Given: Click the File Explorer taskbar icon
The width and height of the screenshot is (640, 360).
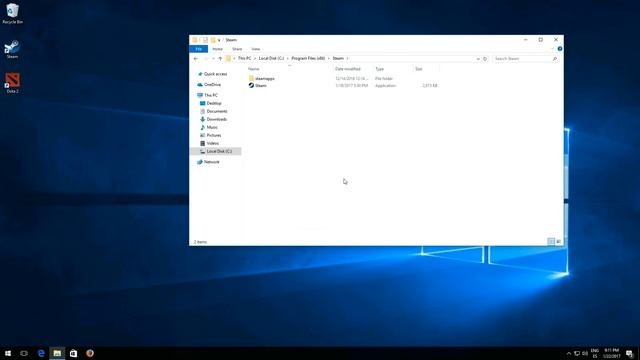Looking at the screenshot, I should pyautogui.click(x=57, y=353).
